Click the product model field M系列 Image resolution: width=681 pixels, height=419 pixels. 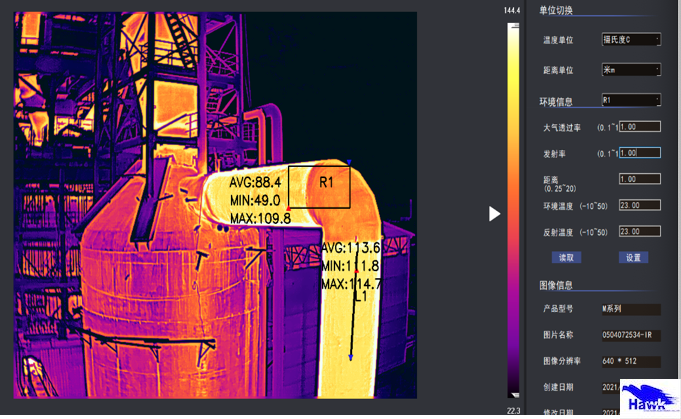[630, 309]
